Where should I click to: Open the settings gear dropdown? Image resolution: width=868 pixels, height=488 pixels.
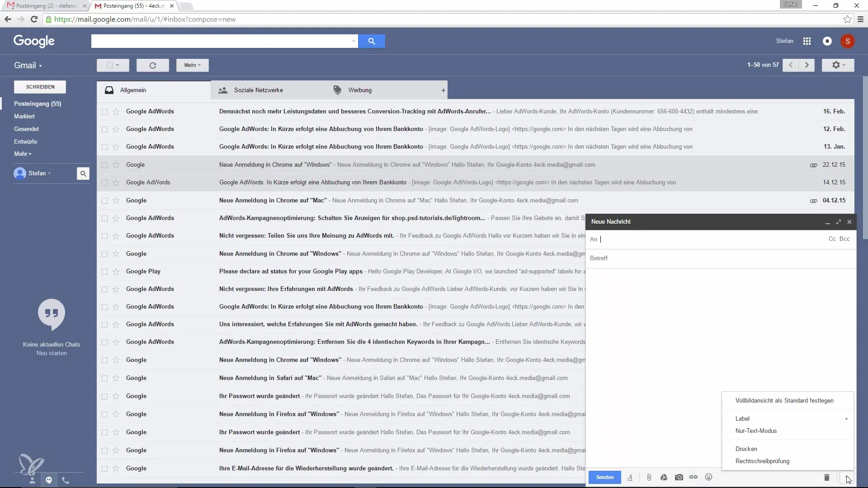(x=838, y=65)
